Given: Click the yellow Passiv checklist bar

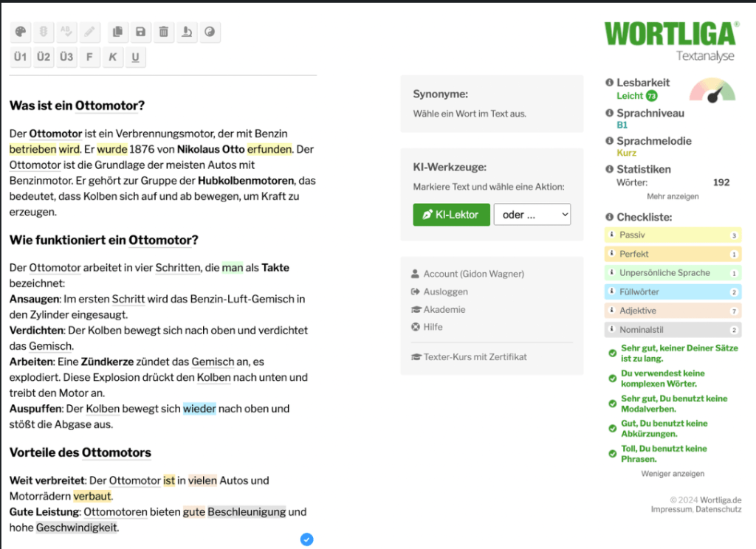Looking at the screenshot, I should pyautogui.click(x=672, y=235).
